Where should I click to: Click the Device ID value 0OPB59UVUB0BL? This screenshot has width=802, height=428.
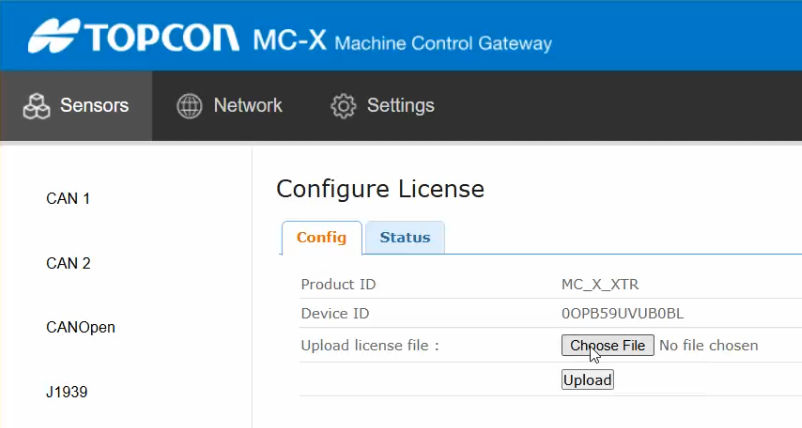623,314
